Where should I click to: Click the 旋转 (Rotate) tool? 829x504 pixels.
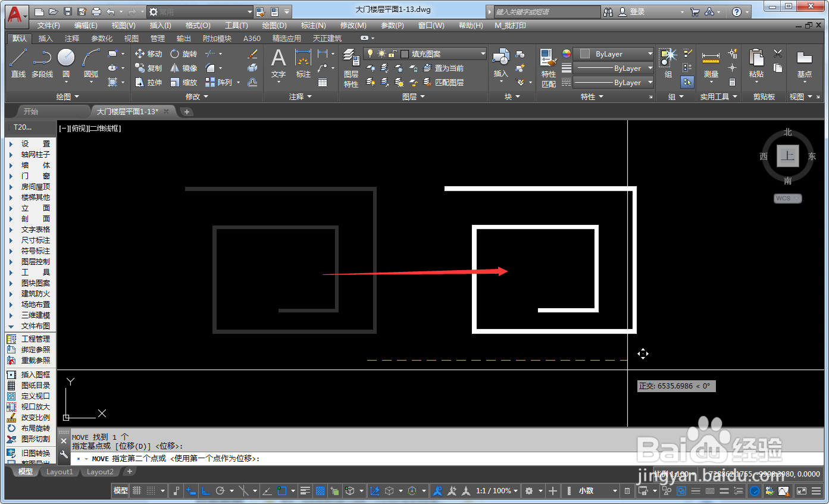(183, 54)
